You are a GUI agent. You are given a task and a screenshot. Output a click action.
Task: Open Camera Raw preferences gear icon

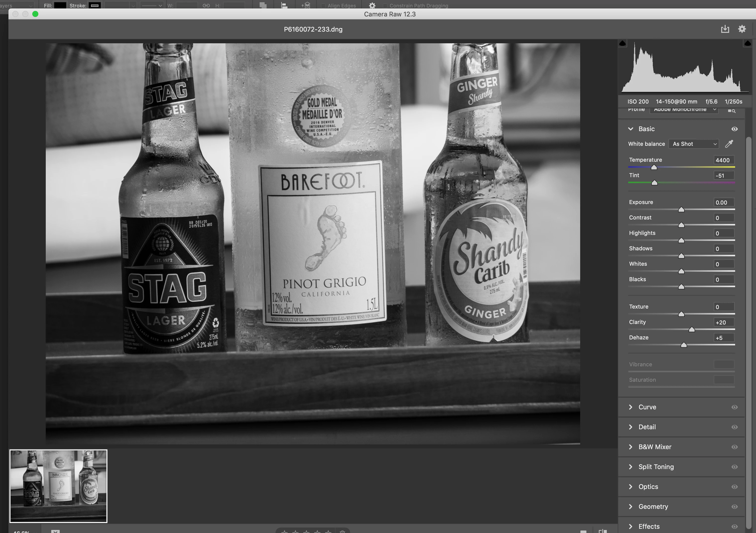point(742,29)
